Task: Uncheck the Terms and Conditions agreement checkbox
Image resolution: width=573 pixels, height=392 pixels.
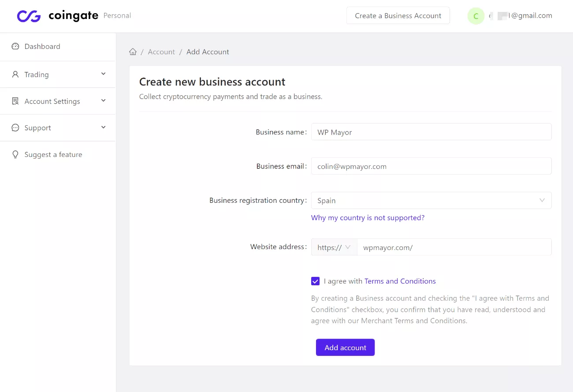Action: [315, 281]
